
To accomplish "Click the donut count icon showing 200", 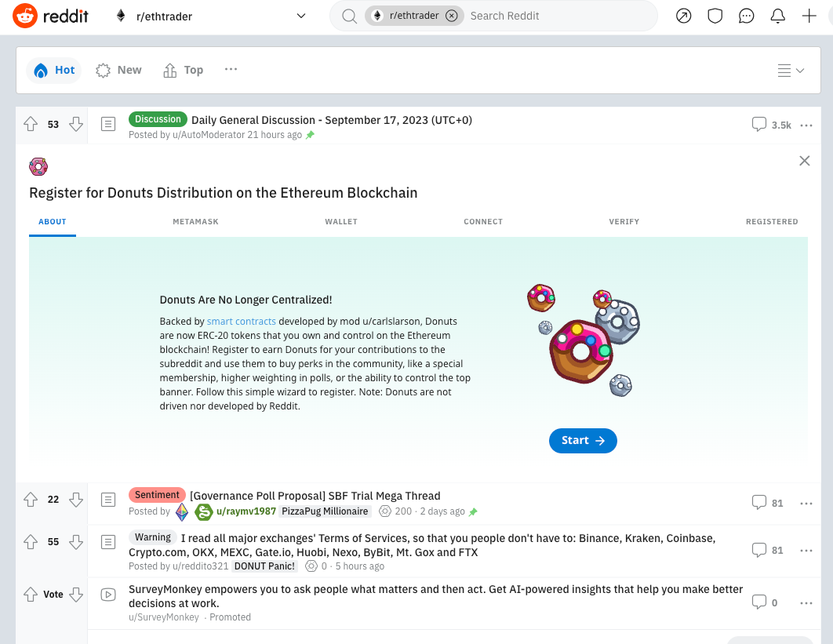I will click(x=385, y=511).
